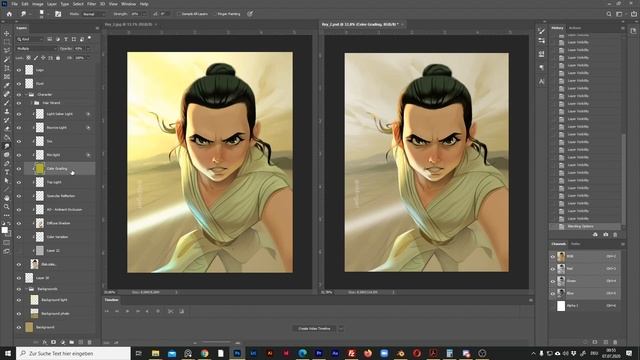
Task: Show the hidden Layer 22 visibility box
Action: (19, 251)
